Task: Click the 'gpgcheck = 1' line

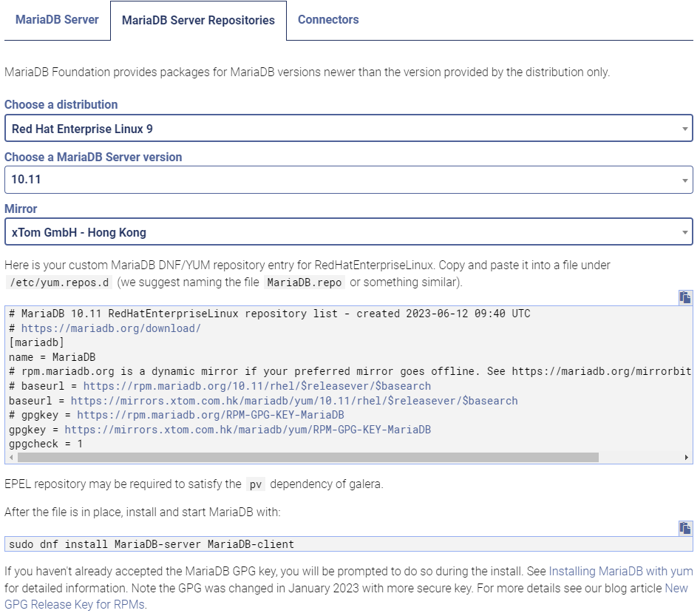Action: pos(46,444)
